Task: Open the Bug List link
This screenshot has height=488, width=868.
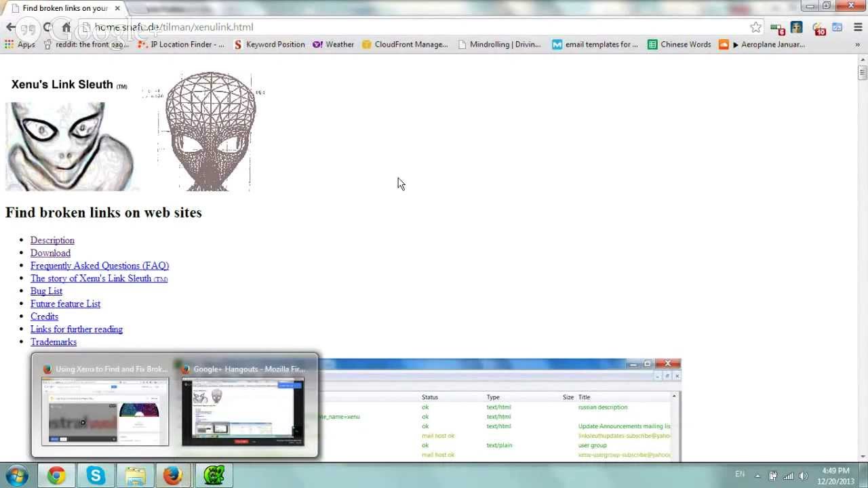Action: [x=46, y=291]
